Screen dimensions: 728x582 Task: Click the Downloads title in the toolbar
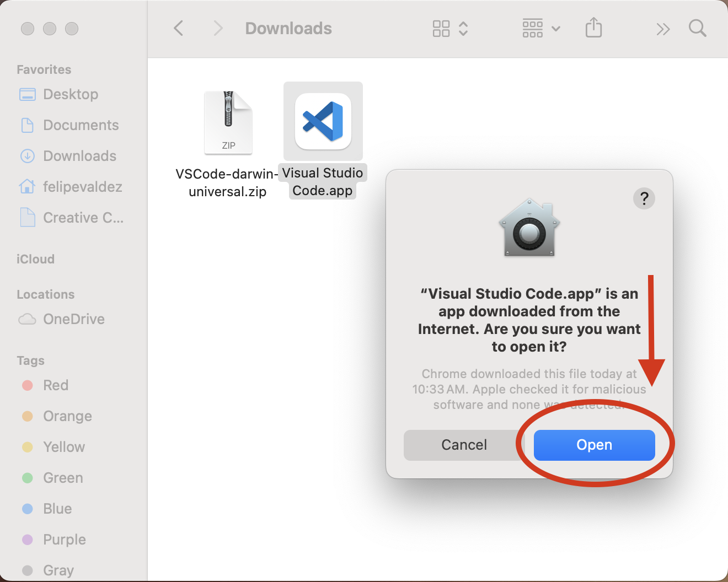click(x=288, y=28)
